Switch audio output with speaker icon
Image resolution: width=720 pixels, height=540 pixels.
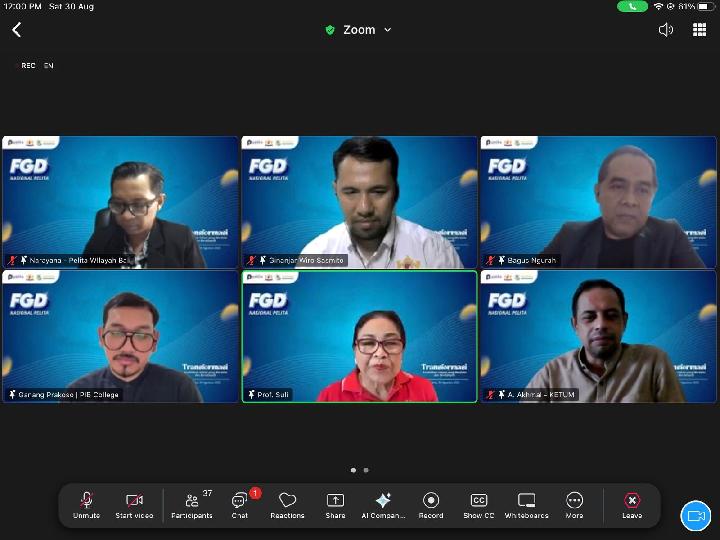(665, 30)
